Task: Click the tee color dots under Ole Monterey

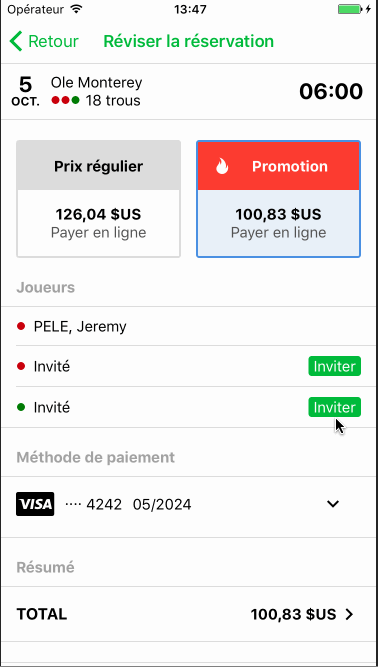Action: point(65,100)
